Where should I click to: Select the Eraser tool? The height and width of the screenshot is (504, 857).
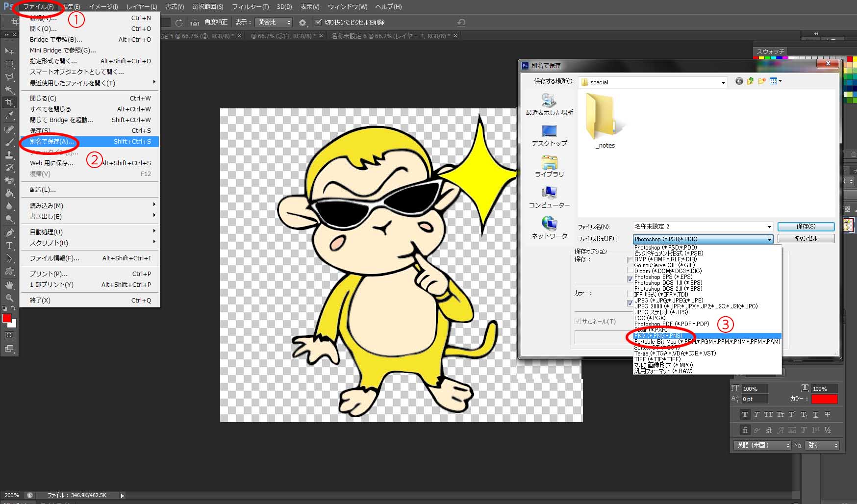9,180
